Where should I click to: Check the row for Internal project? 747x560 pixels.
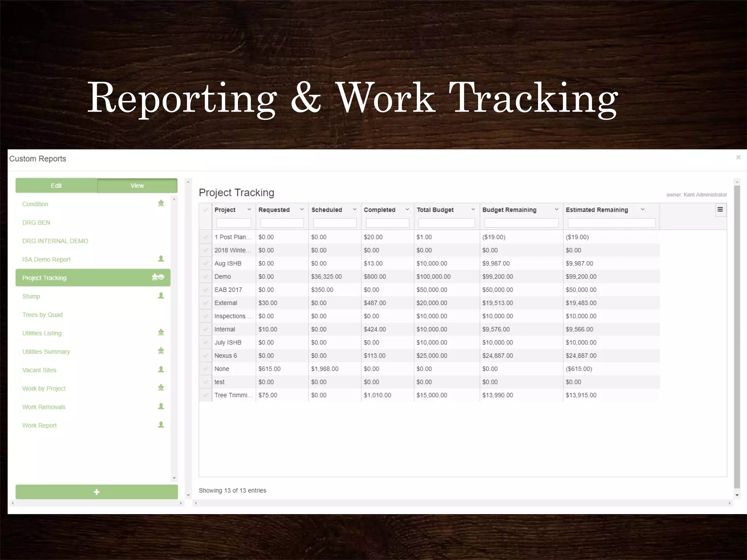[x=206, y=329]
